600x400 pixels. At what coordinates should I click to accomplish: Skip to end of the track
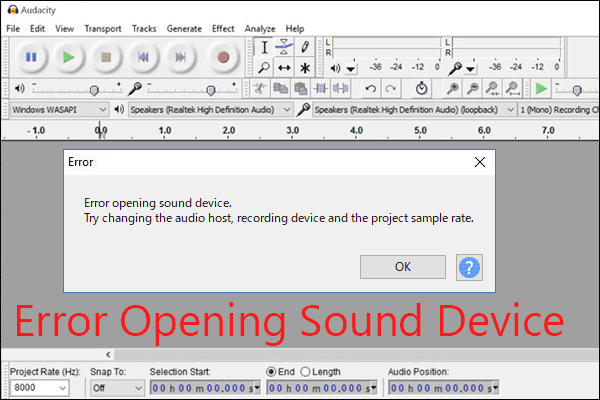pos(181,57)
